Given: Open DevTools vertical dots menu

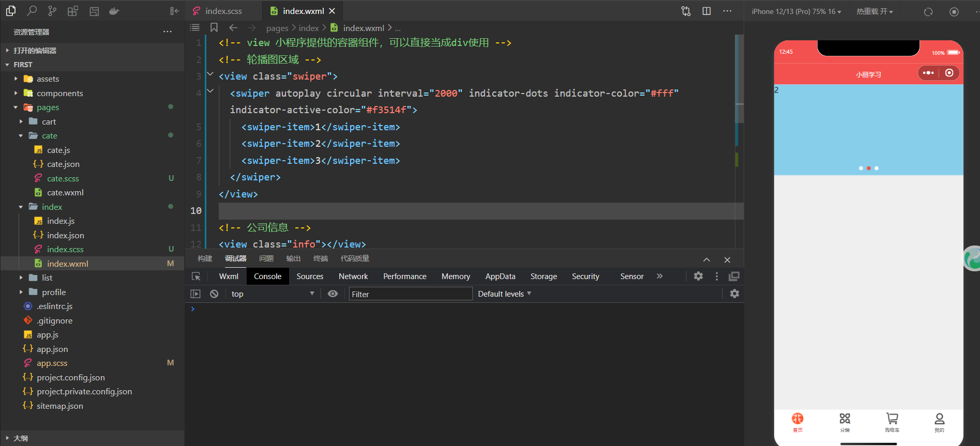Looking at the screenshot, I should (717, 276).
